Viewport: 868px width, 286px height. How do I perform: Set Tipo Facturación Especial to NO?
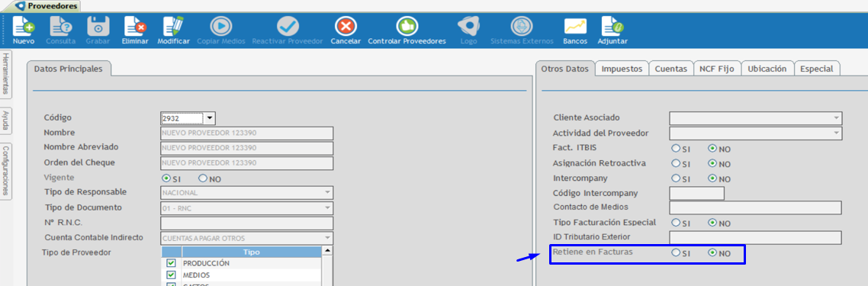point(712,223)
